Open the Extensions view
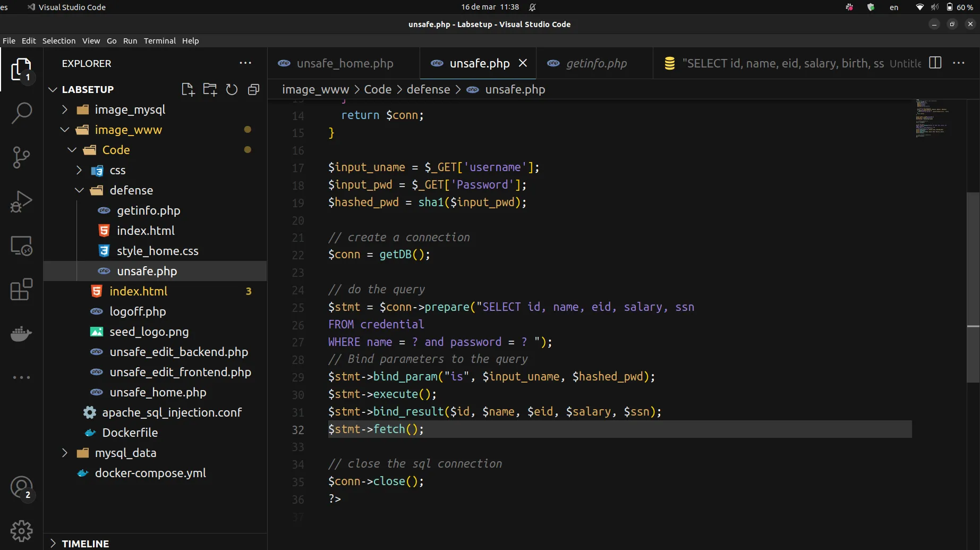Screen dimensions: 980x550 (x=21, y=290)
